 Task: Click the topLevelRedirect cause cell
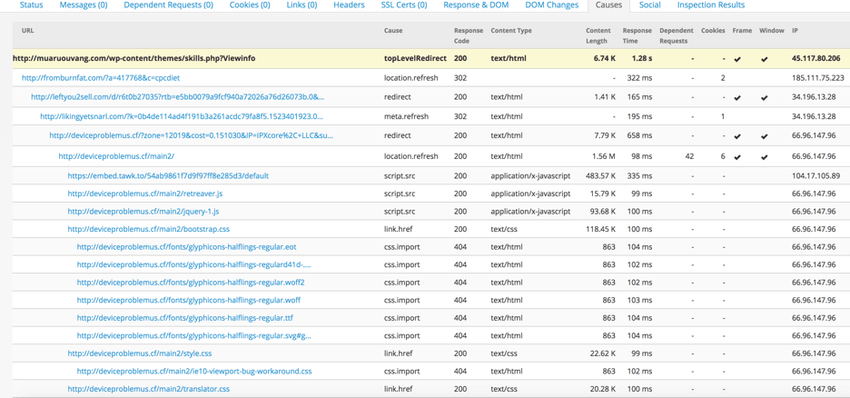(x=415, y=59)
